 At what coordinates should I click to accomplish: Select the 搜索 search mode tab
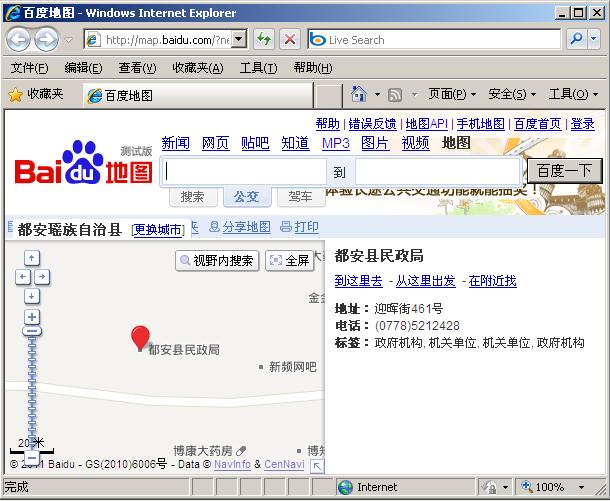tap(192, 197)
